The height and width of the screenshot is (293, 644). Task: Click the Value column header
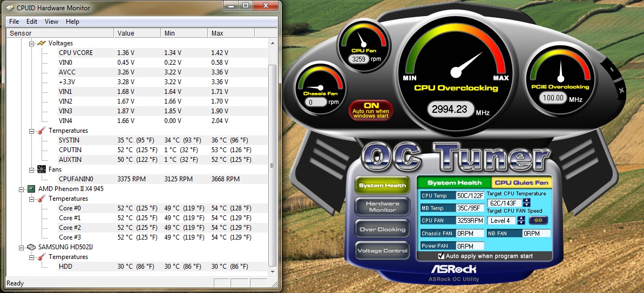click(x=137, y=33)
